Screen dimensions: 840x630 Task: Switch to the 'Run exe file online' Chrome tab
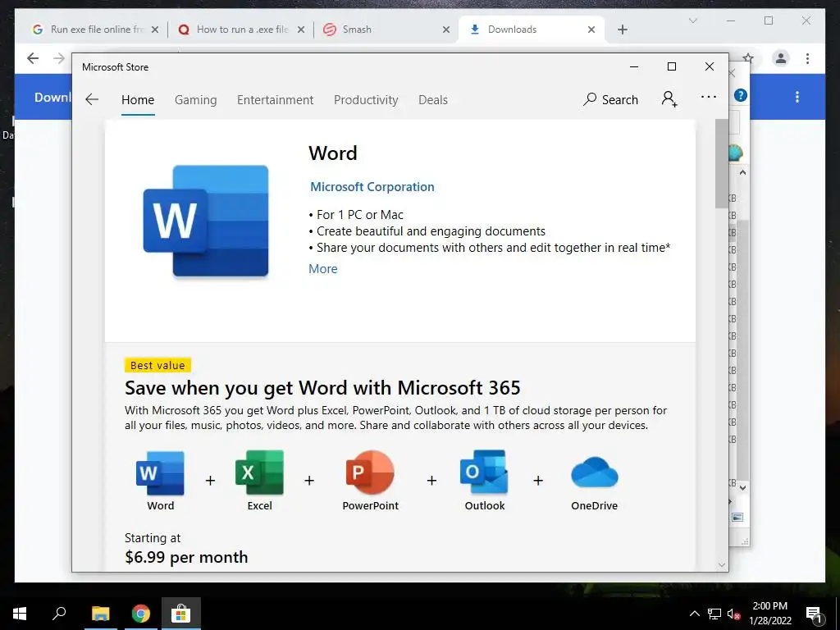pyautogui.click(x=95, y=30)
